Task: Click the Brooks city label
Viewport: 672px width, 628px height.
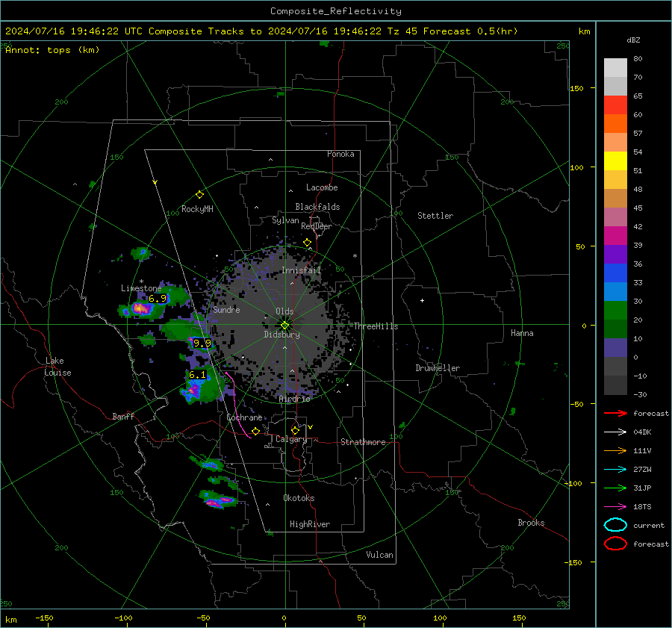Action: click(531, 523)
